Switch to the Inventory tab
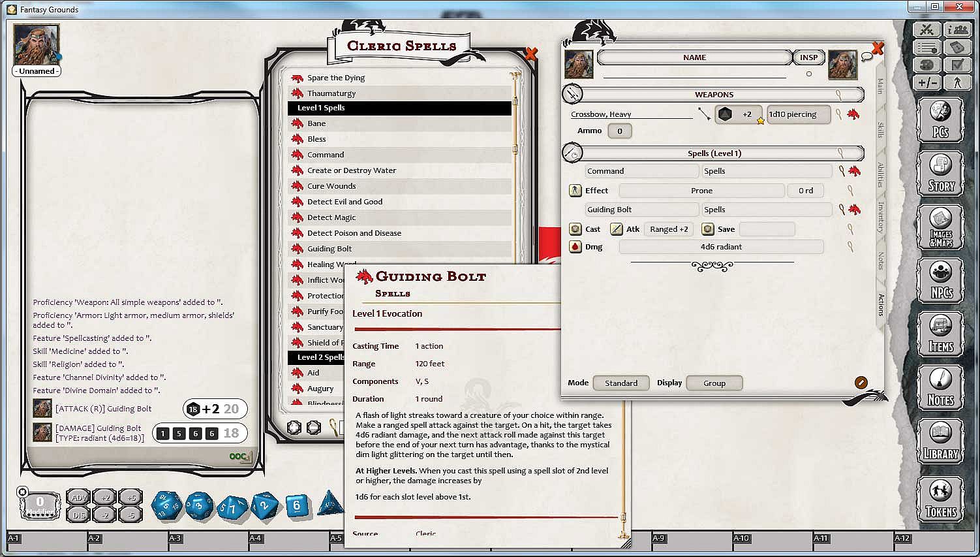This screenshot has width=980, height=557. (x=880, y=217)
